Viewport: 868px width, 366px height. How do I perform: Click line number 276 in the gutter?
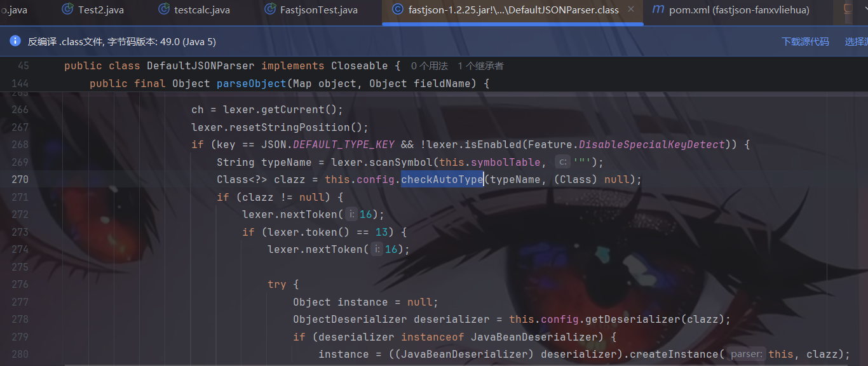click(22, 285)
